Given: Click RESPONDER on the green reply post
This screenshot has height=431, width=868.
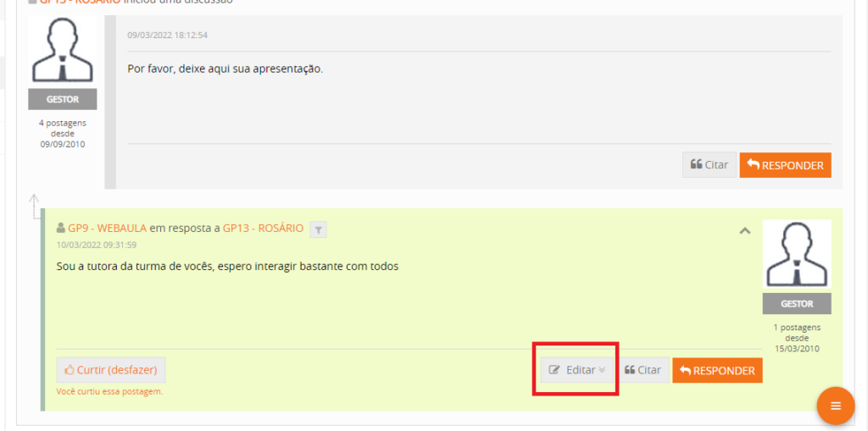Looking at the screenshot, I should (x=717, y=370).
